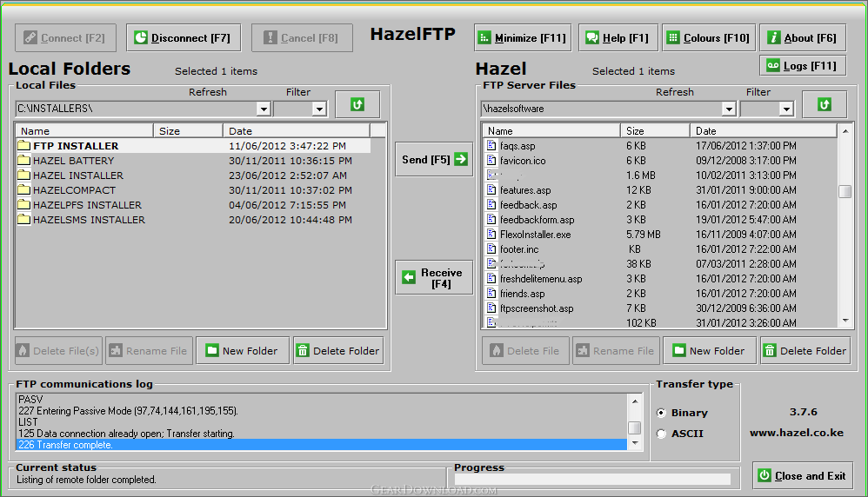Select '227 Entering Passive Mode' log line
868x497 pixels.
click(322, 411)
